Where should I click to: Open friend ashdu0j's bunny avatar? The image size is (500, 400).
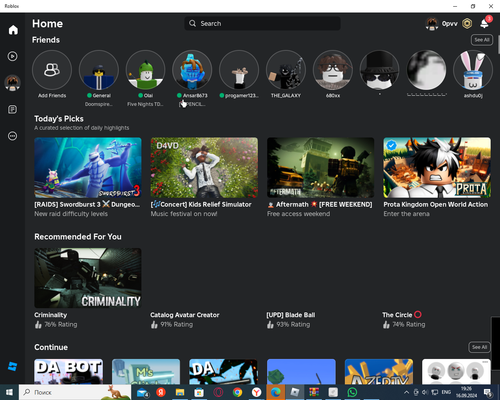[473, 70]
